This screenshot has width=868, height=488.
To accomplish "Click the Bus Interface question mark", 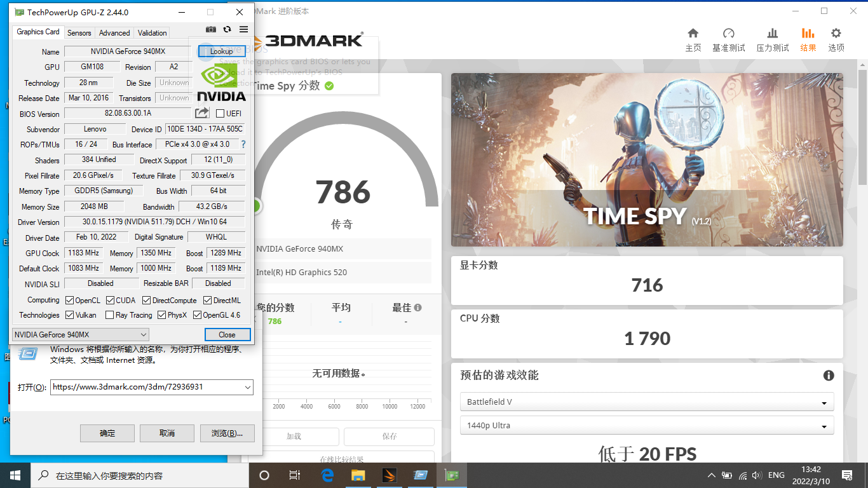I will 243,144.
